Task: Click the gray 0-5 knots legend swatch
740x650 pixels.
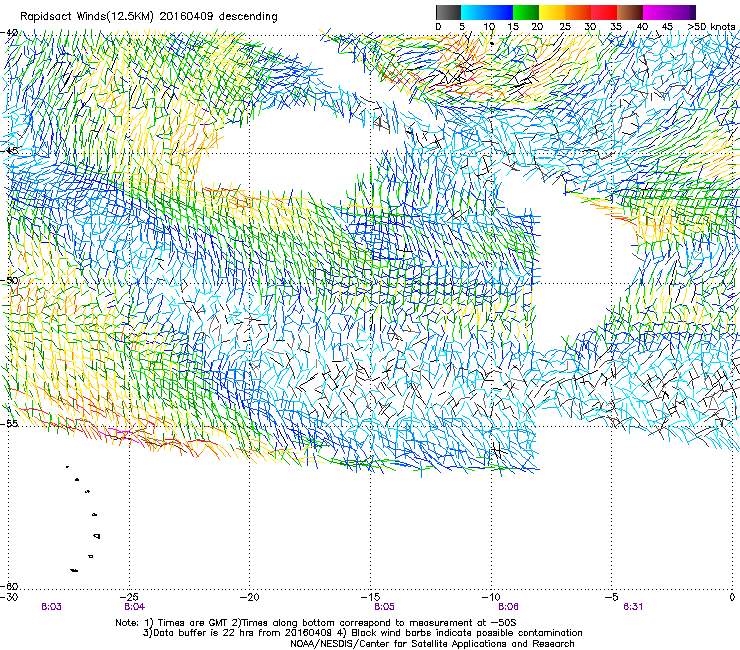Action: (x=448, y=12)
